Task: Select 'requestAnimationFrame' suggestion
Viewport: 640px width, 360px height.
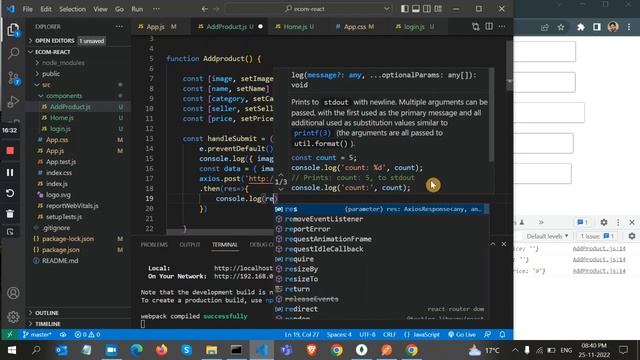Action: point(381,239)
